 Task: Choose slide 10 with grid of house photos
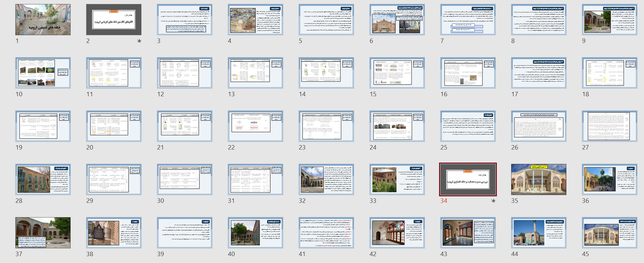pos(43,73)
